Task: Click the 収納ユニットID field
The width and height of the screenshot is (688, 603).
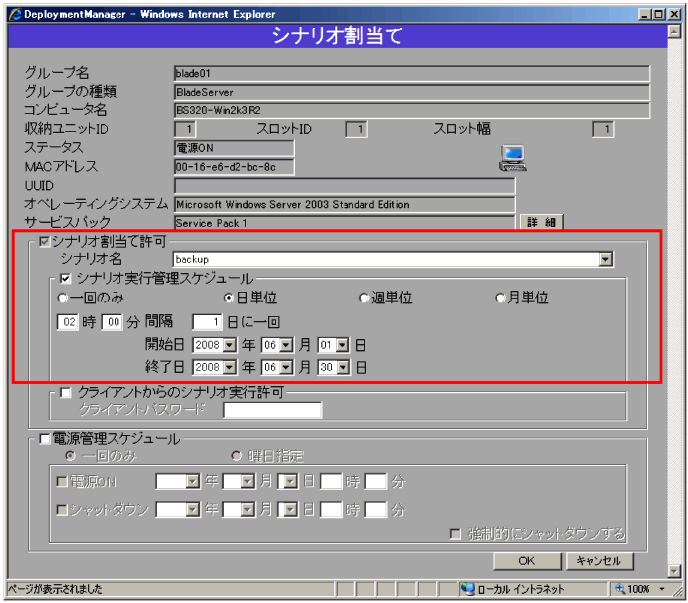Action: (185, 129)
